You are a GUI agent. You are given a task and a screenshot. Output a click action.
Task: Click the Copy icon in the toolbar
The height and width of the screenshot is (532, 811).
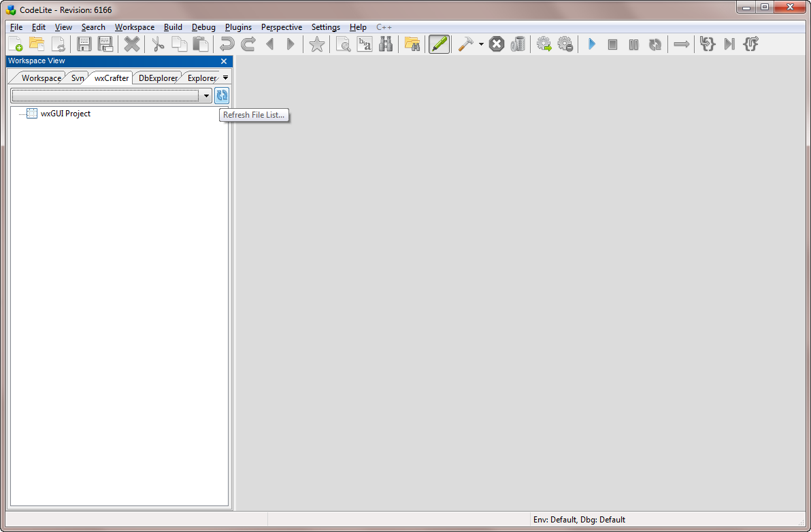pyautogui.click(x=179, y=44)
